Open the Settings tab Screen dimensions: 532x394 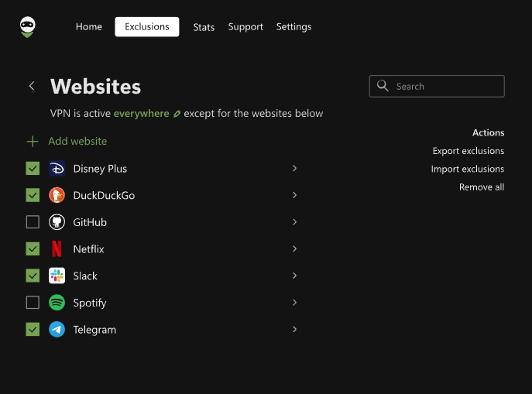(x=293, y=27)
